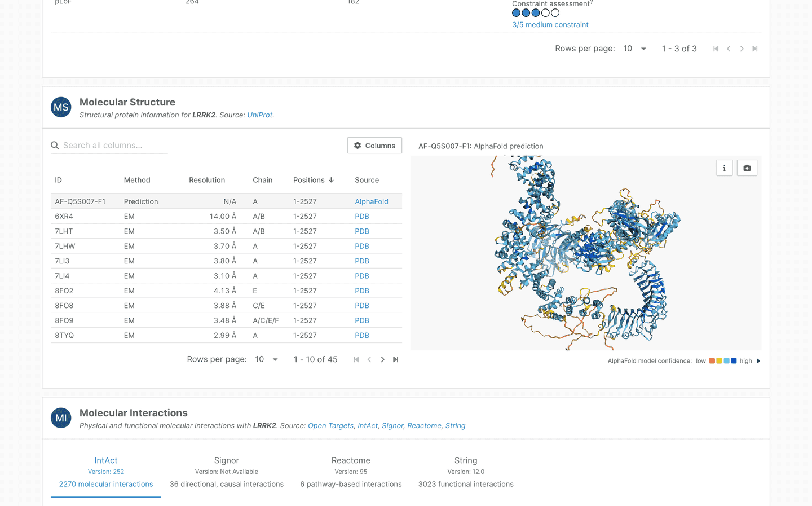Open rows per page dropdown in structure table

pos(267,359)
